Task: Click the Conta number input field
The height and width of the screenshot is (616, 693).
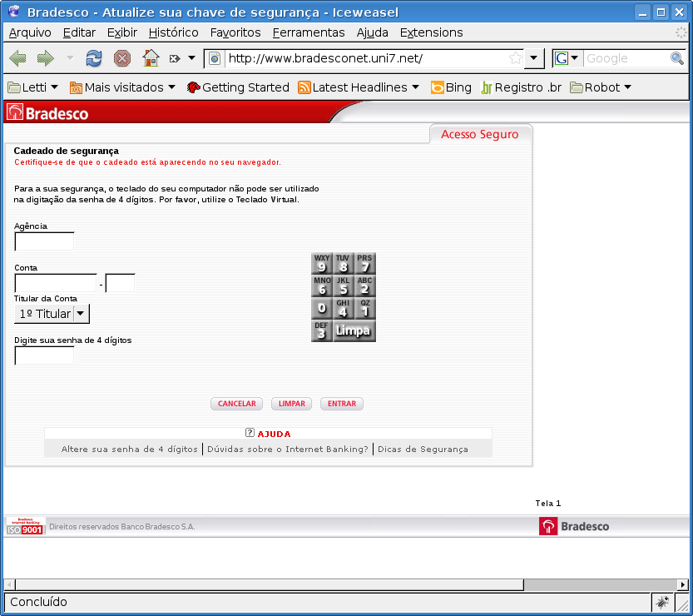Action: click(x=56, y=283)
